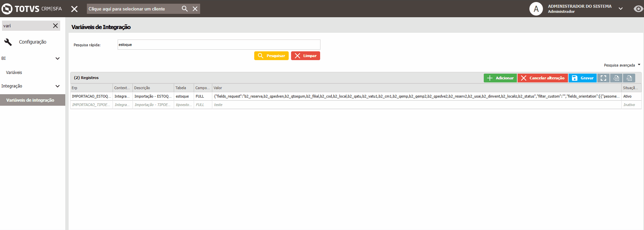644x230 pixels.
Task: Export grid to XLS
Action: click(x=629, y=78)
